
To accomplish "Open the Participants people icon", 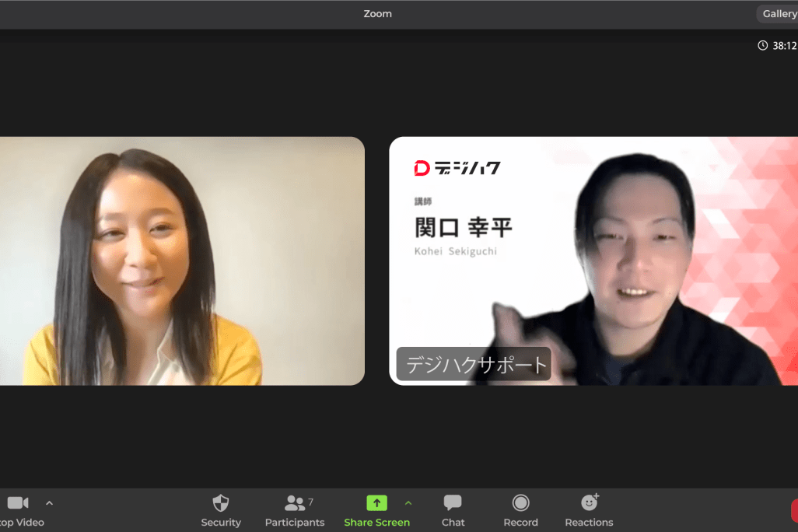I will (295, 503).
